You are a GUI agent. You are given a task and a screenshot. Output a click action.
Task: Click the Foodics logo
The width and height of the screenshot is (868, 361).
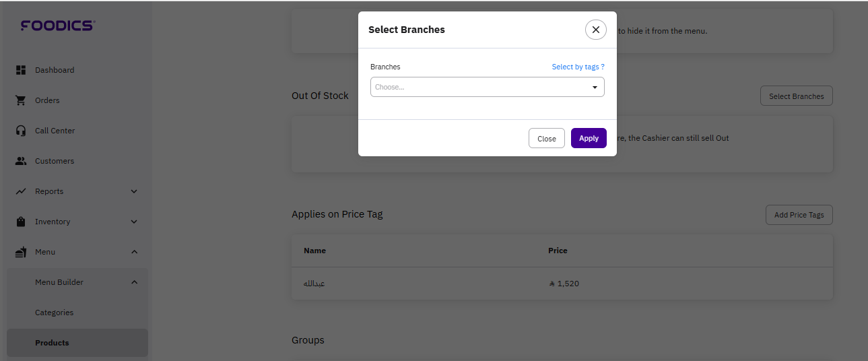(58, 26)
